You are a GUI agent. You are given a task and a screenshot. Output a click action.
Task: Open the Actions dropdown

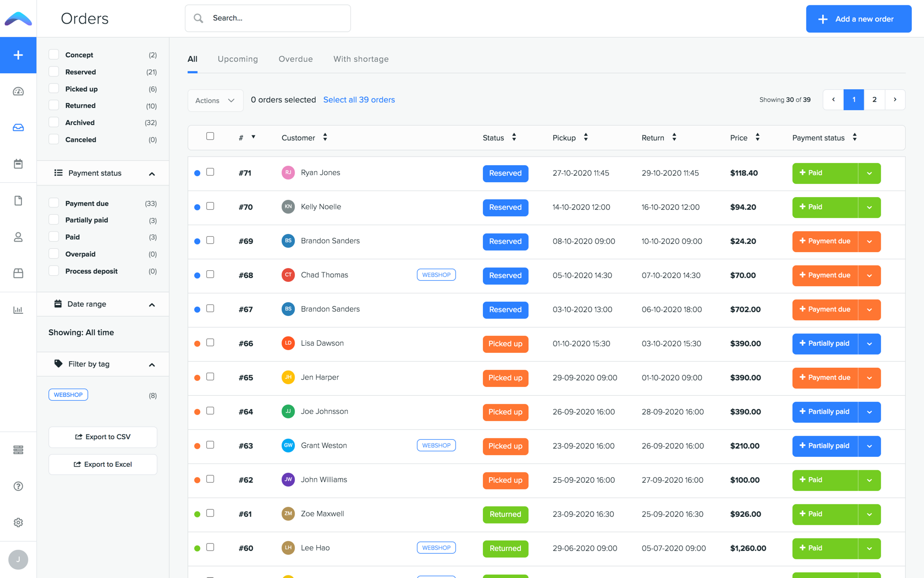pos(215,100)
